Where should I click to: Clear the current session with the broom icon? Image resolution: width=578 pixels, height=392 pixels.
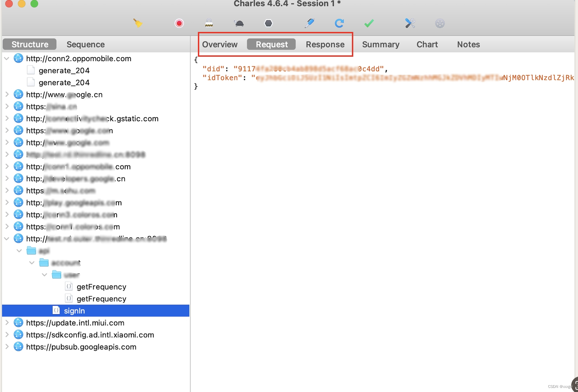click(x=138, y=23)
